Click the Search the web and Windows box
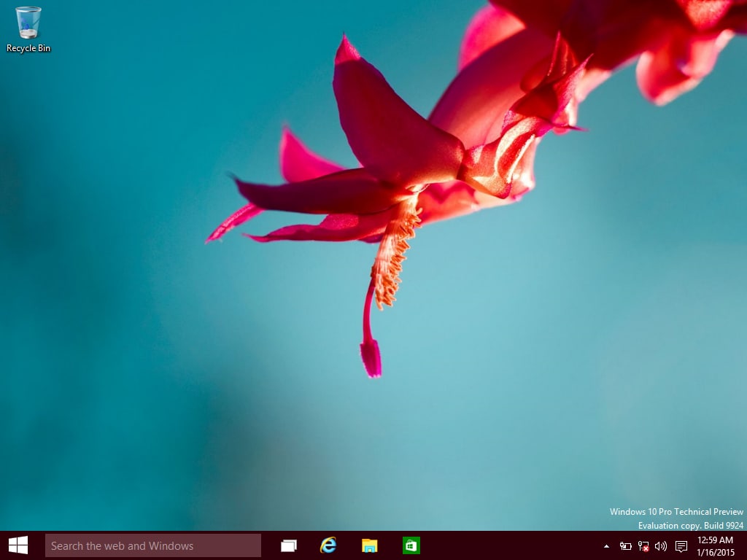747x560 pixels. pos(153,545)
